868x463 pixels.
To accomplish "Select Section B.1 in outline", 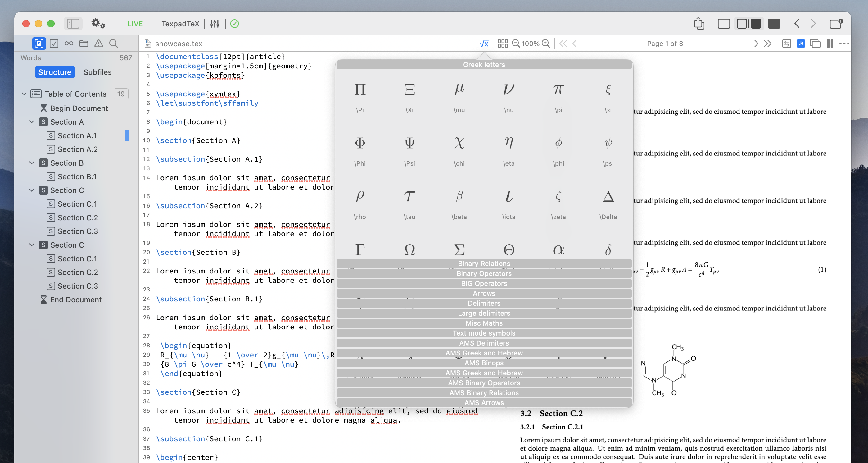I will 77,176.
